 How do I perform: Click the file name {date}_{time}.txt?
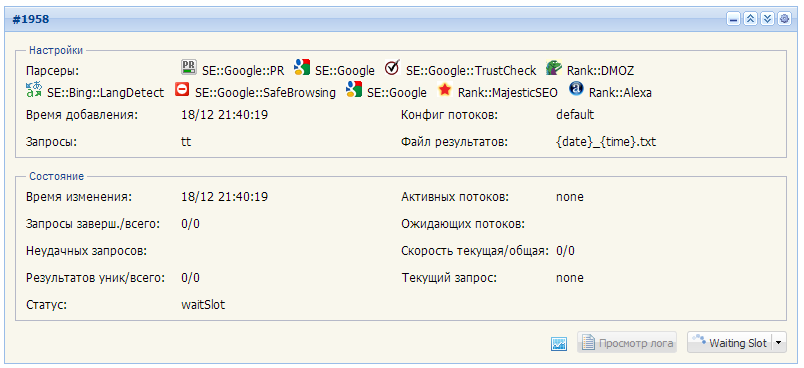point(606,142)
